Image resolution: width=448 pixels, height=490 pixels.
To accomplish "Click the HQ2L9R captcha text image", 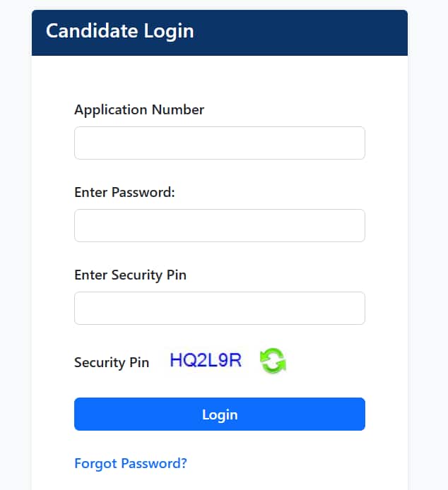I will [x=206, y=361].
